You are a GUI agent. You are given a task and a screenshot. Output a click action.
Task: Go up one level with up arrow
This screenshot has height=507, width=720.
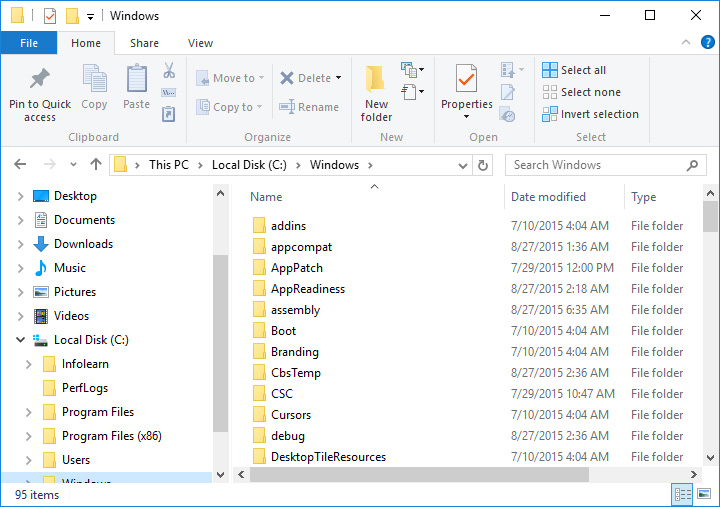click(96, 164)
